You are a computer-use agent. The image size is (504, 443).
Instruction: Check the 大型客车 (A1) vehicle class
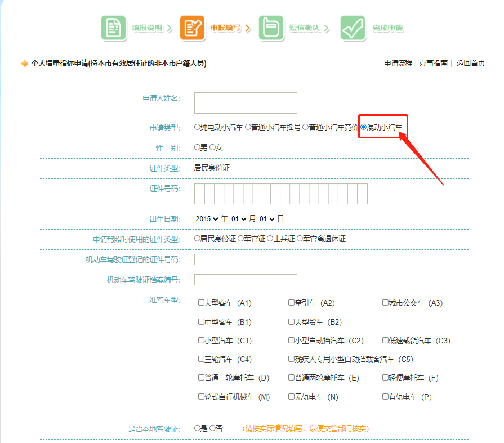200,302
